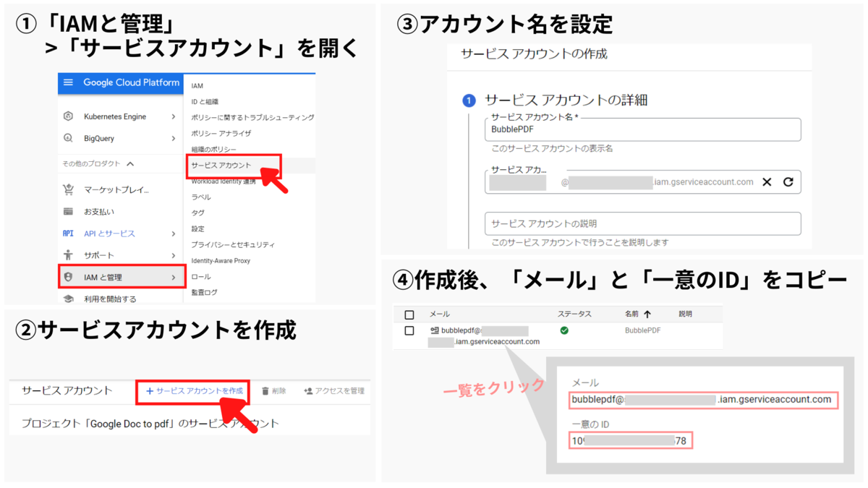This screenshot has width=868, height=488.
Task: Click the IAM と管理 menu label
Action: tap(103, 277)
